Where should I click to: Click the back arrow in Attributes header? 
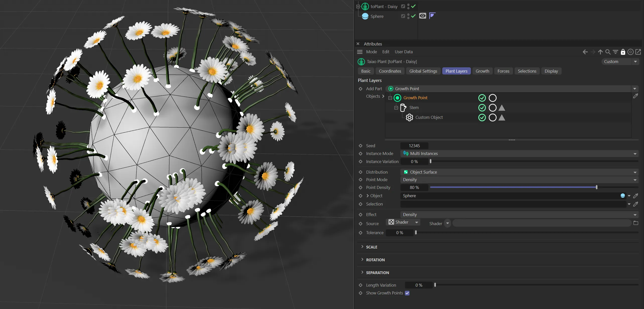pos(585,52)
